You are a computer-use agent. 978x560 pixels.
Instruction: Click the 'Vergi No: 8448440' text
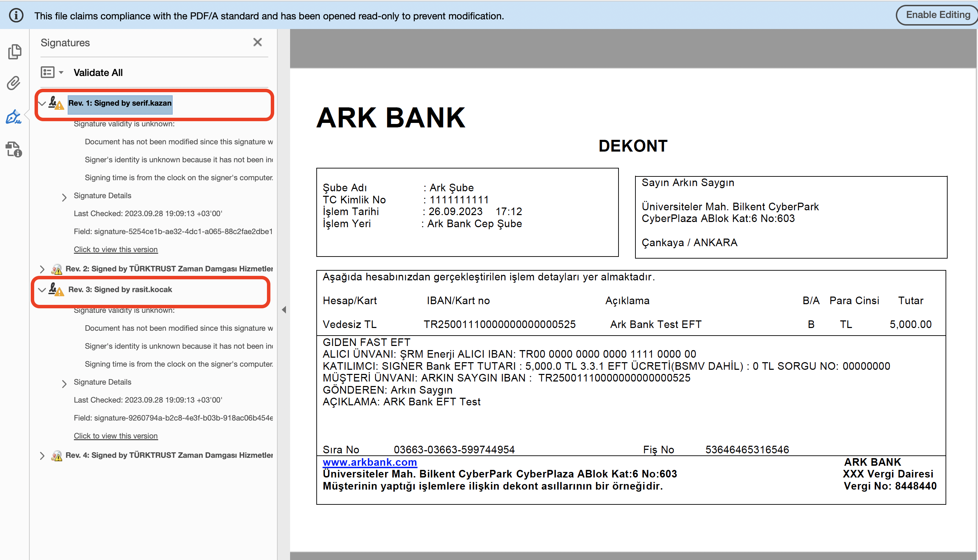[890, 486]
